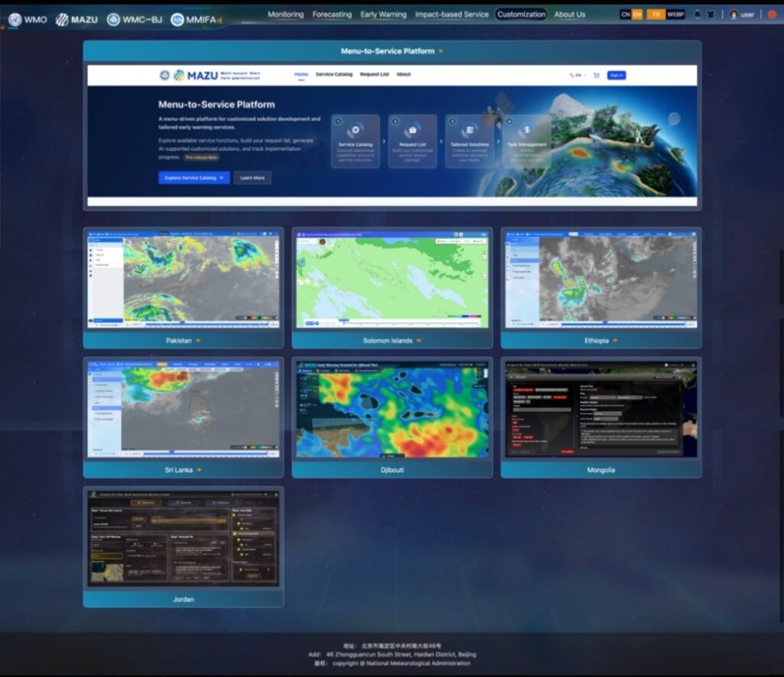Click chevron between Service Catalog and Request List
The height and width of the screenshot is (677, 784).
tap(384, 142)
